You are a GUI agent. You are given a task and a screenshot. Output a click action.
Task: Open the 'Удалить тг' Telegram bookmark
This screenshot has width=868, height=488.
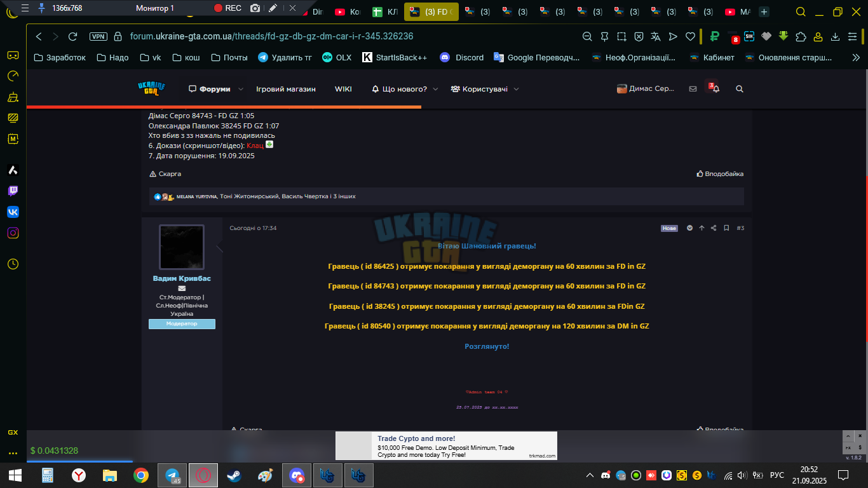click(285, 57)
